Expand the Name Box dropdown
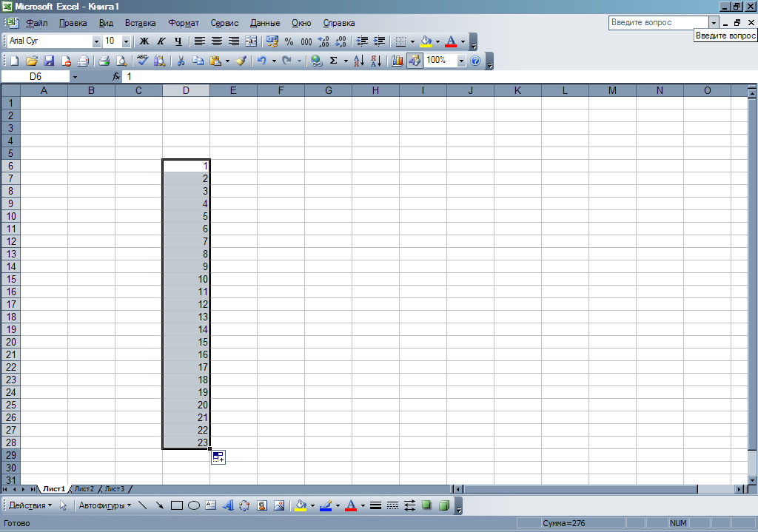The width and height of the screenshot is (758, 532). tap(75, 77)
